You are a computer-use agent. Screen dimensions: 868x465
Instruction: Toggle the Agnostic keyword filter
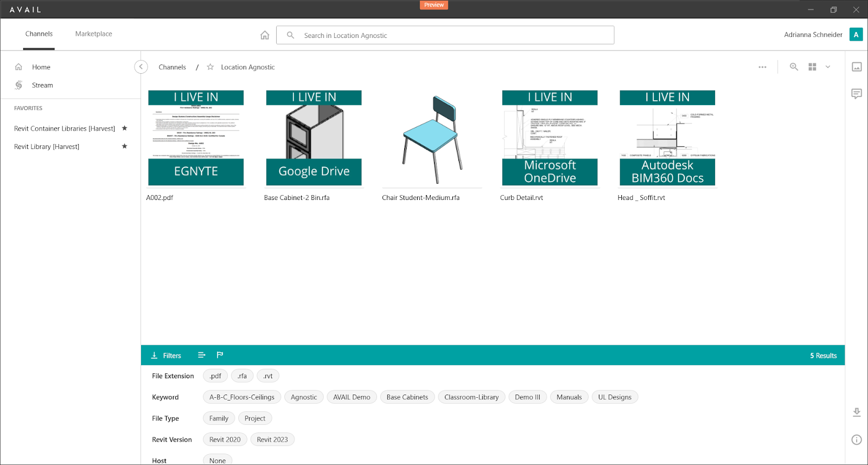pos(304,397)
